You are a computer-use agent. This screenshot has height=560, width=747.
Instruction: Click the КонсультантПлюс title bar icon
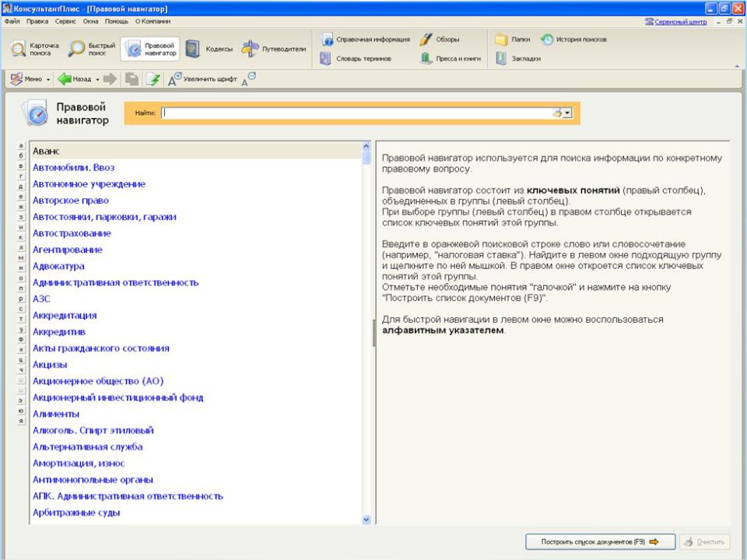tap(7, 8)
